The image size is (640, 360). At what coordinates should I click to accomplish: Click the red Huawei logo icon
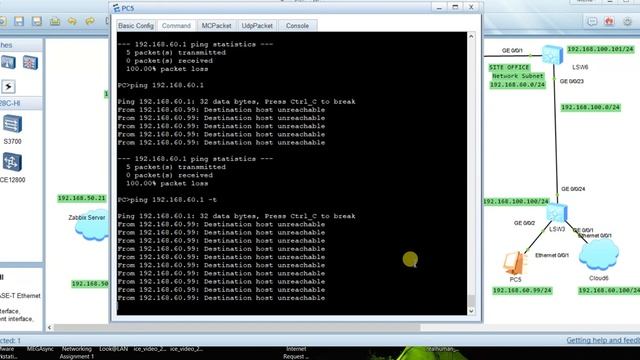click(x=609, y=21)
